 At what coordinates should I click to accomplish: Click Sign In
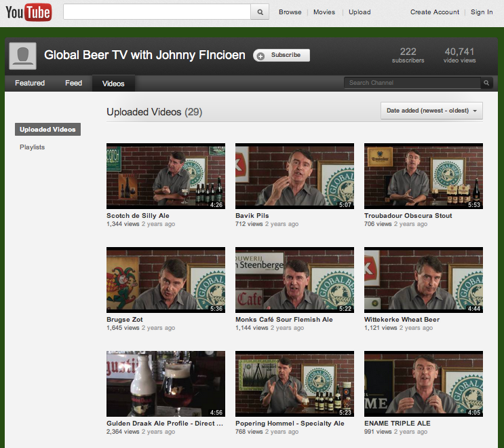pyautogui.click(x=482, y=12)
